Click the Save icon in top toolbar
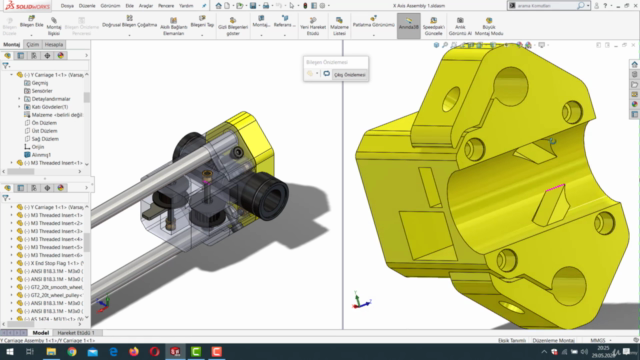Screen dimensions: 640x360 point(253,6)
